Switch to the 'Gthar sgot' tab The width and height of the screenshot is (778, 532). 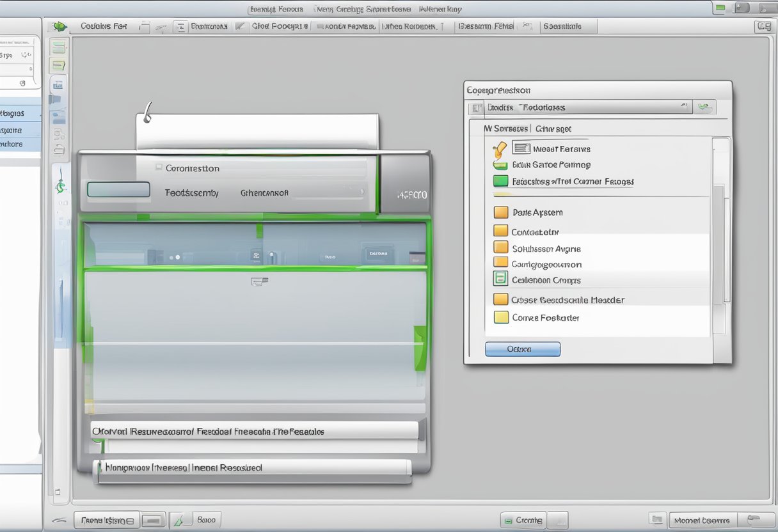point(553,129)
